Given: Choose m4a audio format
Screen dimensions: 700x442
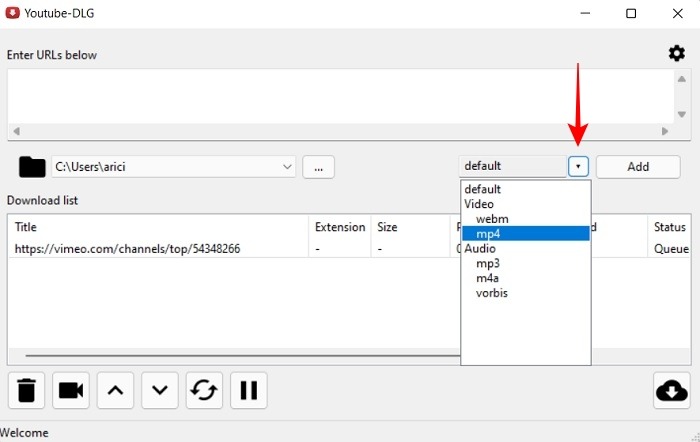Looking at the screenshot, I should click(526, 278).
